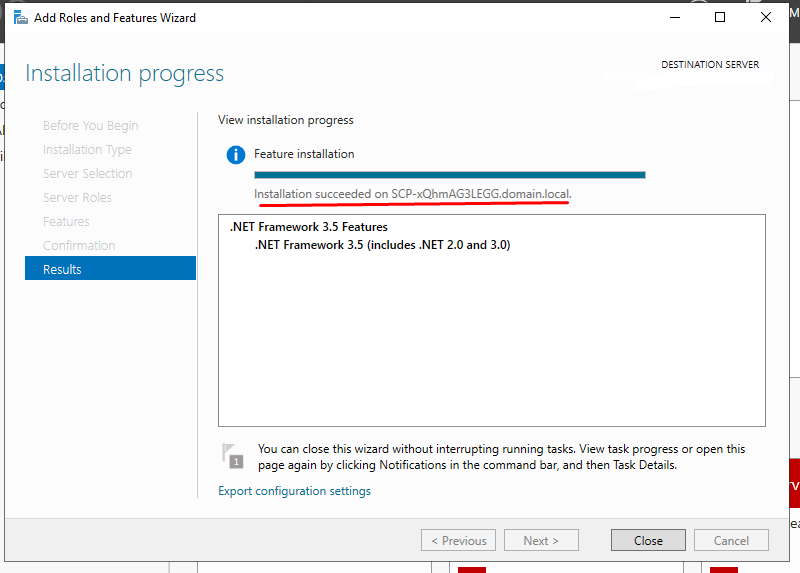The height and width of the screenshot is (573, 800).
Task: Select the Features step in sidebar
Action: point(66,221)
